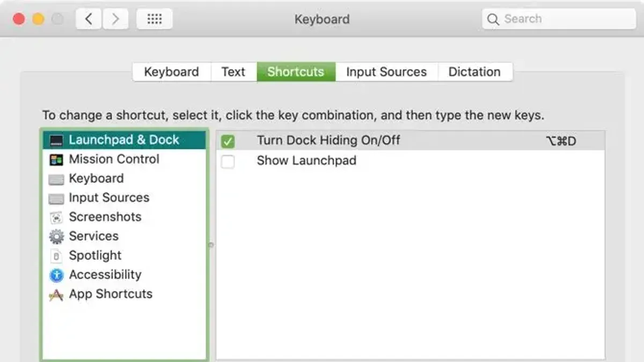Image resolution: width=644 pixels, height=362 pixels.
Task: Click the pane divider handle between lists
Action: [211, 245]
